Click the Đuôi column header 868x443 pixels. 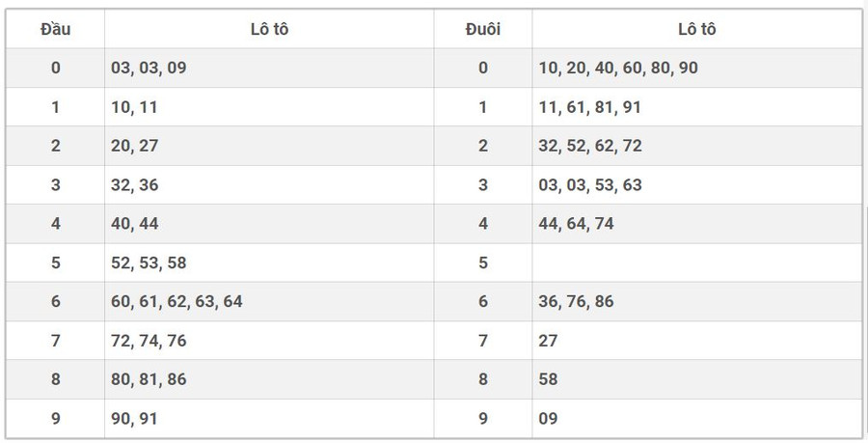click(482, 29)
